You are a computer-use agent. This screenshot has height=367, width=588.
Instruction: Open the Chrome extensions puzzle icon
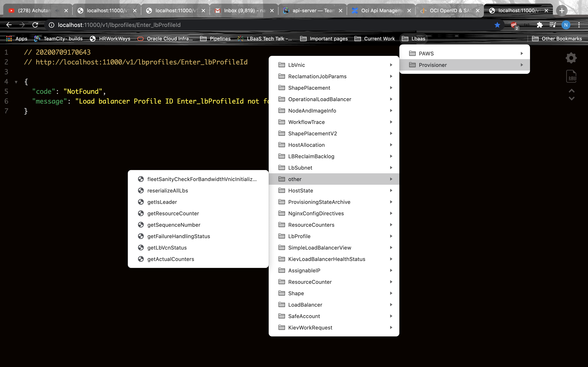click(540, 25)
